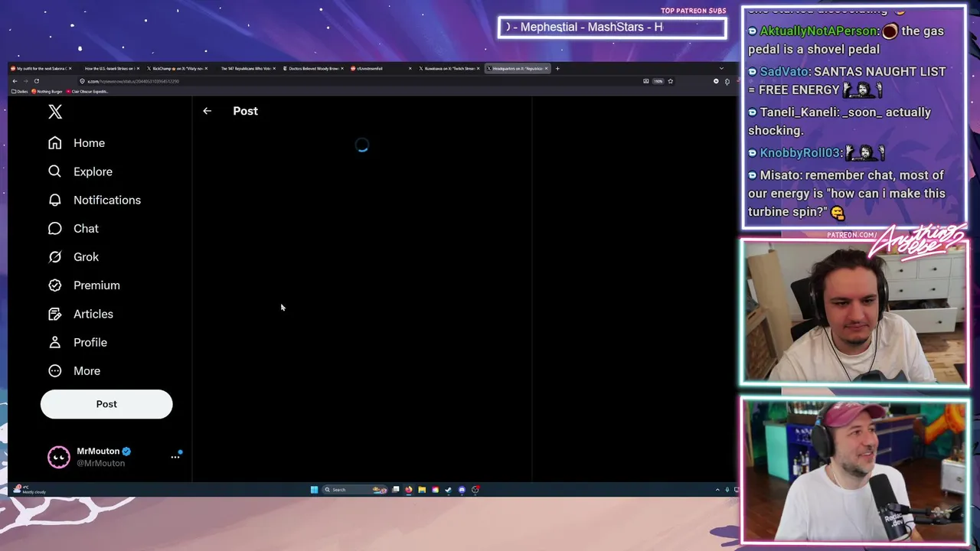Reload the page with browser refresh
Screen dimensions: 980x551
coord(36,81)
